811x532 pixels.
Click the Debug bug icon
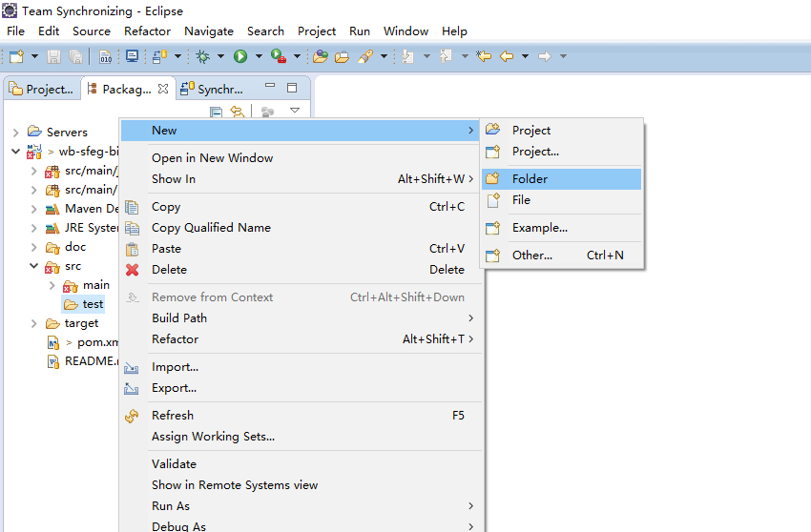(202, 56)
